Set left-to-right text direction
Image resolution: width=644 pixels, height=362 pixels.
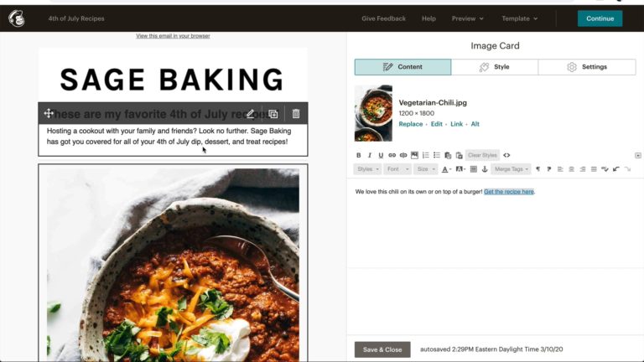(538, 169)
